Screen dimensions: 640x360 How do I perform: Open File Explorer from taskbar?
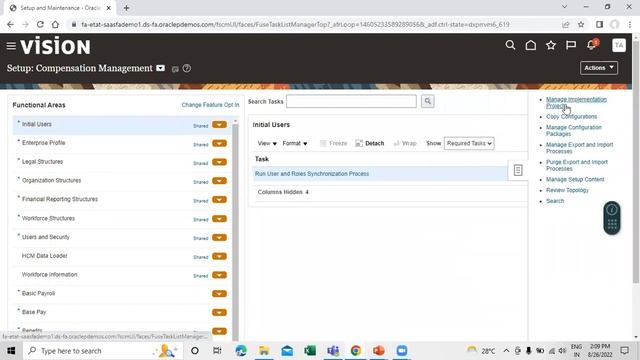click(x=264, y=351)
